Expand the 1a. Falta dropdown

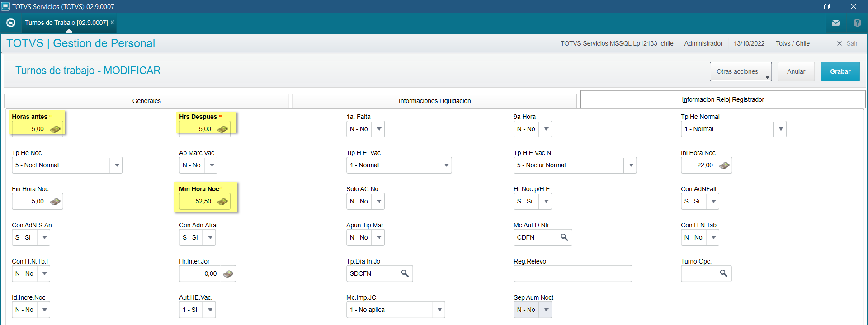tap(379, 129)
